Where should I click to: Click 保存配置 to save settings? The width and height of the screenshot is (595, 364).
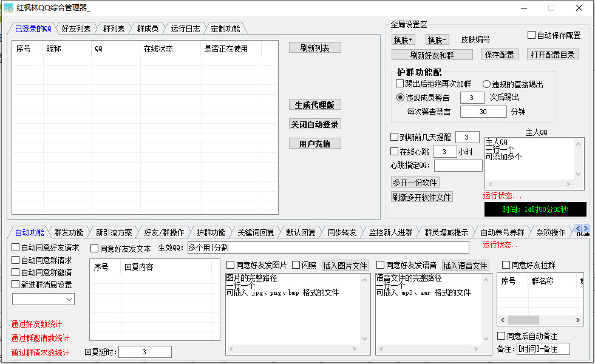[x=500, y=55]
